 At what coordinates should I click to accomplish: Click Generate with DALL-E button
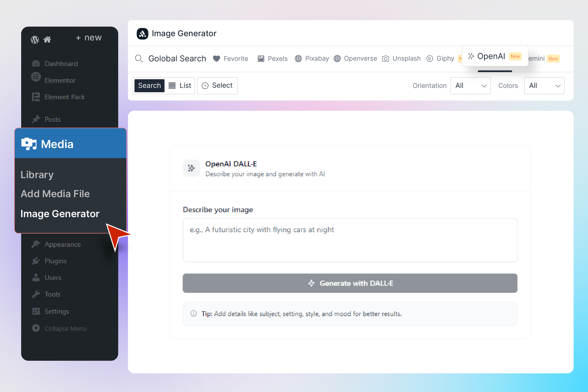(x=350, y=283)
